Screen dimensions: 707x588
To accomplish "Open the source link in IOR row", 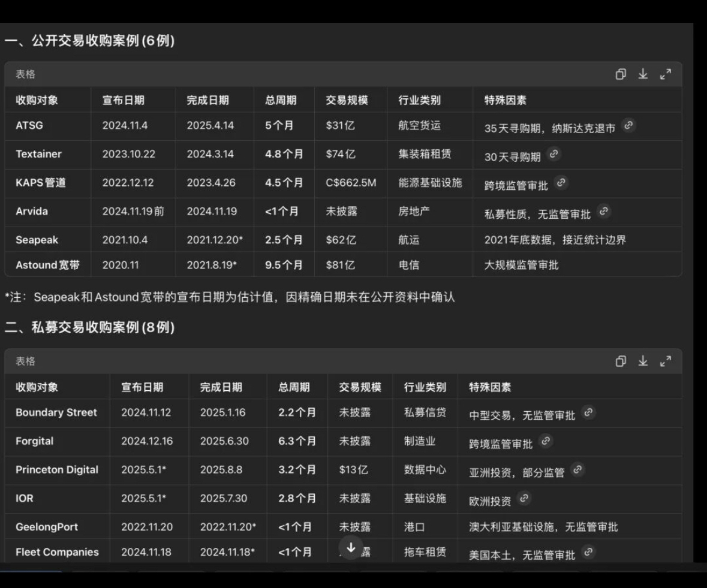I will [x=524, y=498].
